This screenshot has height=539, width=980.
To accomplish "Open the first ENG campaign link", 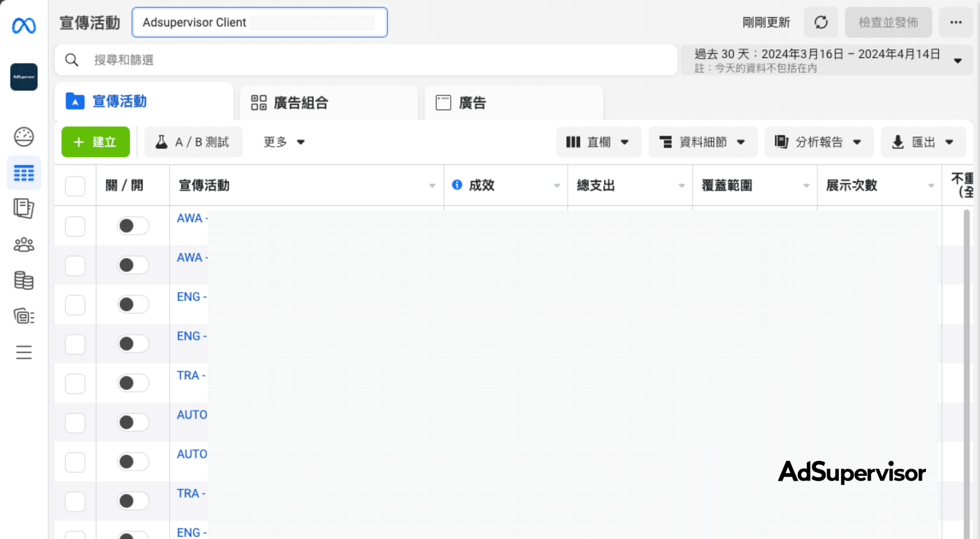I will coord(192,297).
